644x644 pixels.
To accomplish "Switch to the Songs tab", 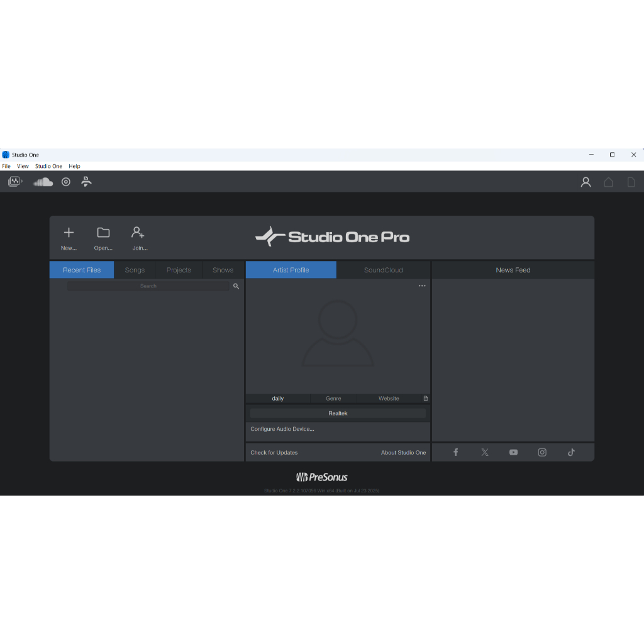I will click(x=135, y=270).
